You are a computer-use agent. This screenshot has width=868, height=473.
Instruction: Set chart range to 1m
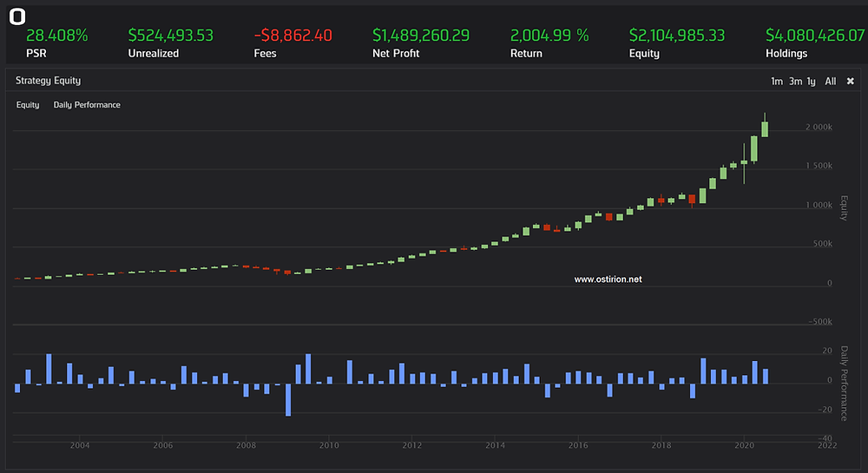pyautogui.click(x=777, y=82)
